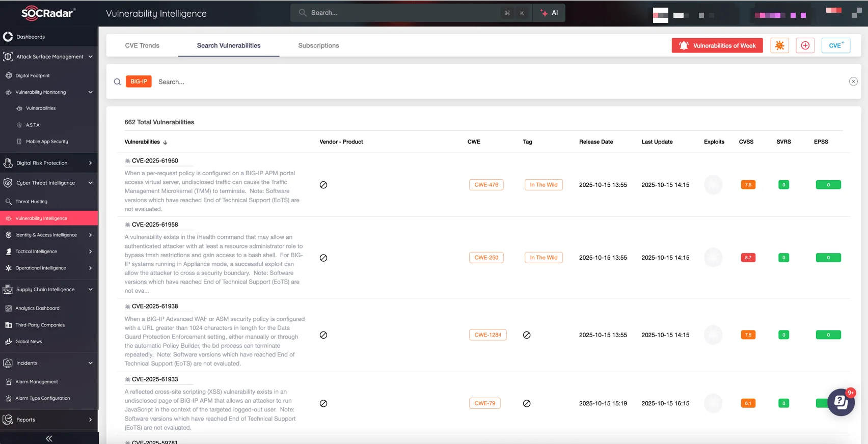Click the 8.7 CVSS score badge
The width and height of the screenshot is (868, 444).
click(x=748, y=258)
